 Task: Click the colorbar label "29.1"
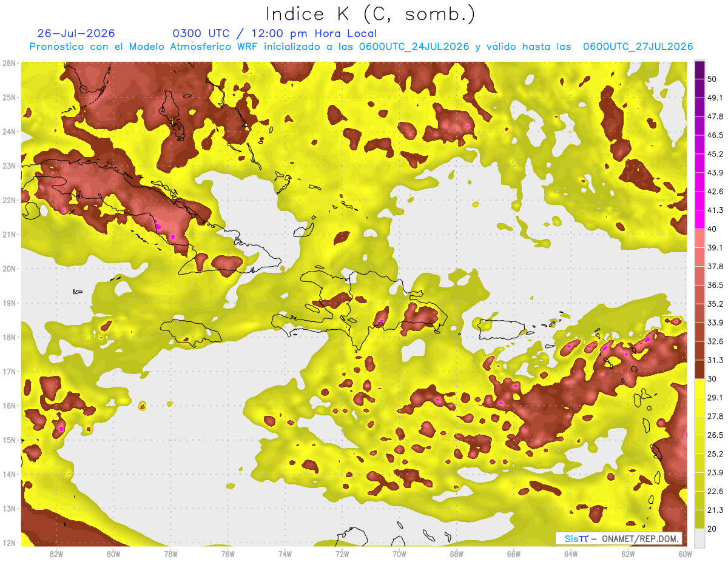[715, 397]
